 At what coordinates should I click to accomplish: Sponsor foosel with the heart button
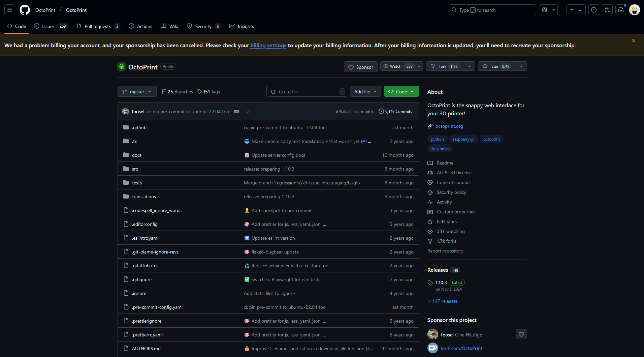(x=521, y=334)
